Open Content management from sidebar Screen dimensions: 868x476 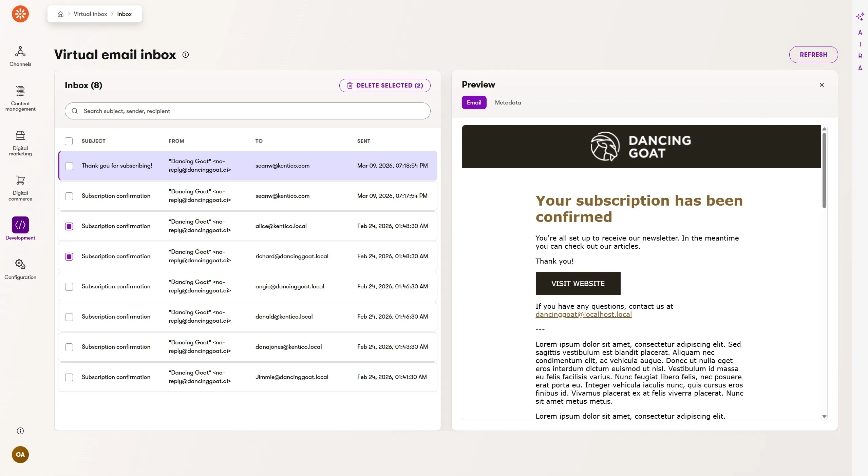[x=20, y=98]
